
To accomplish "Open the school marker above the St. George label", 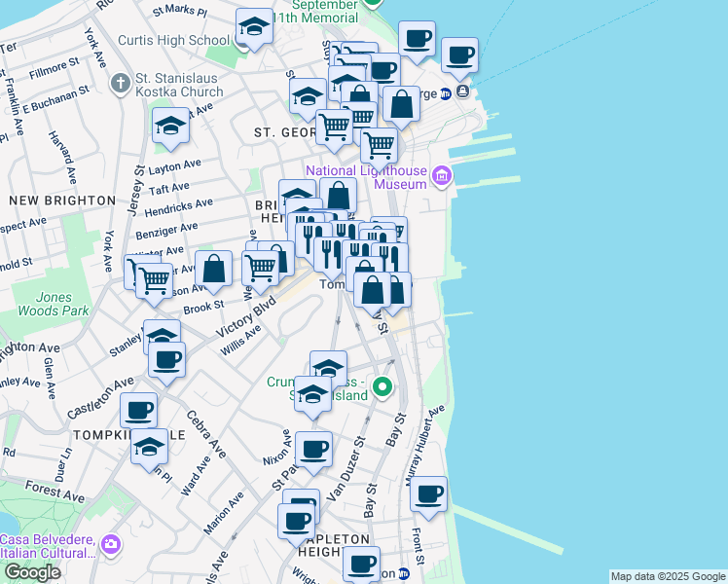I will [x=308, y=97].
